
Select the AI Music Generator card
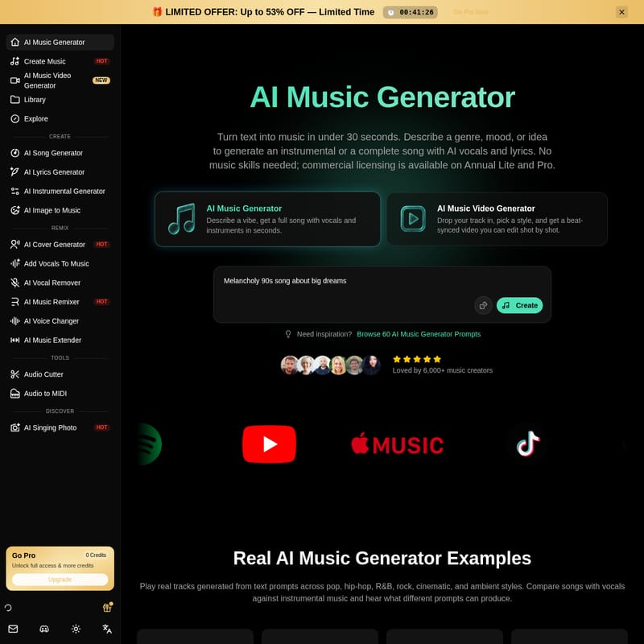[x=267, y=219]
